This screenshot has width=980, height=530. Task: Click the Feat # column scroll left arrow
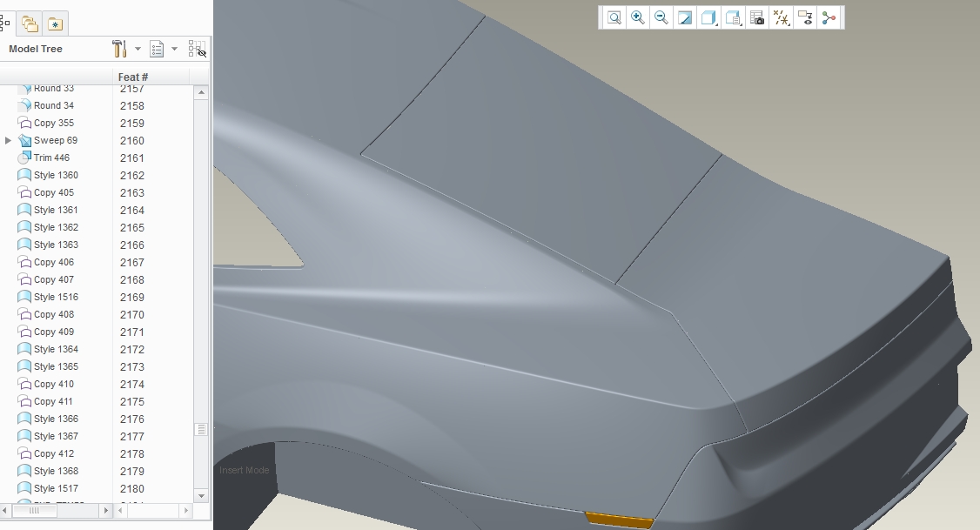pyautogui.click(x=121, y=511)
